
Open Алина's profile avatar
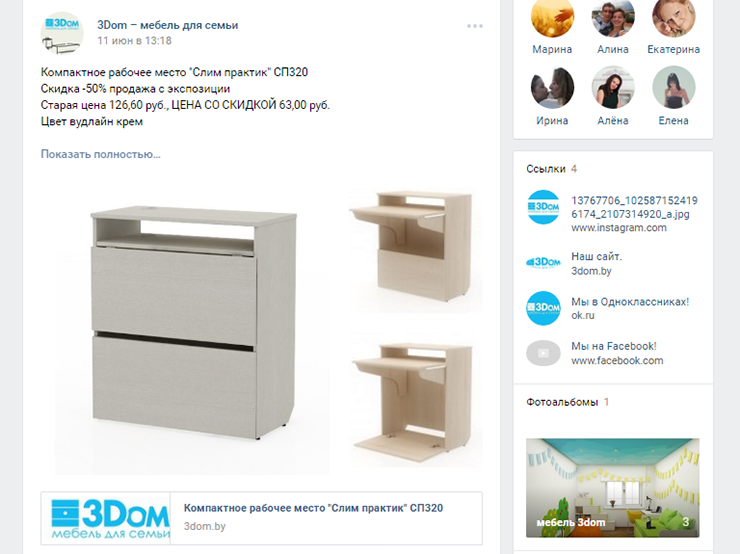[x=613, y=17]
